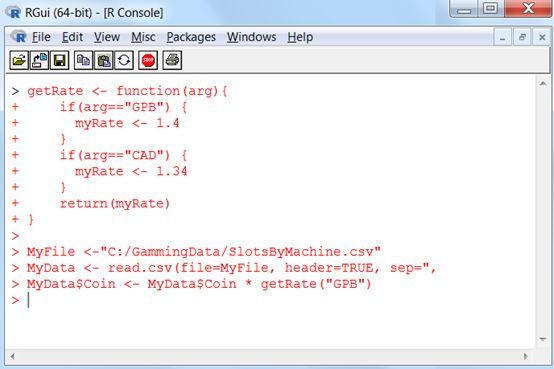
Task: Click the vertical scrollbar up arrow
Action: (x=543, y=84)
